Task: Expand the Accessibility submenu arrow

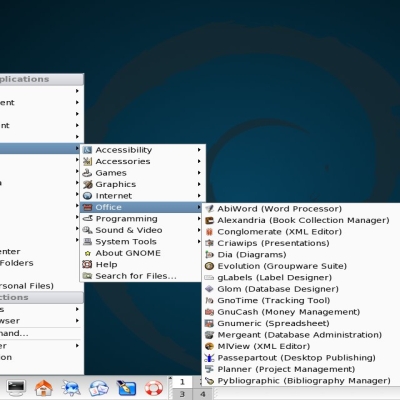Action: (199, 150)
